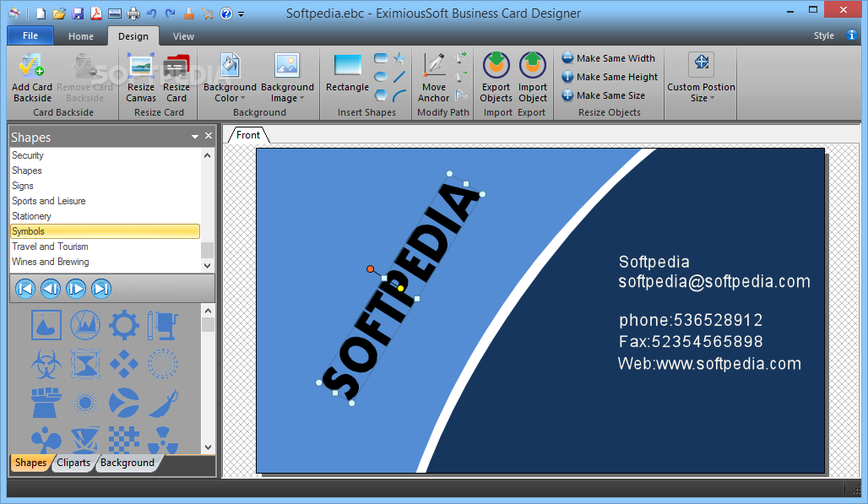
Task: Pick the checkerboard symbol shape
Action: point(123,441)
